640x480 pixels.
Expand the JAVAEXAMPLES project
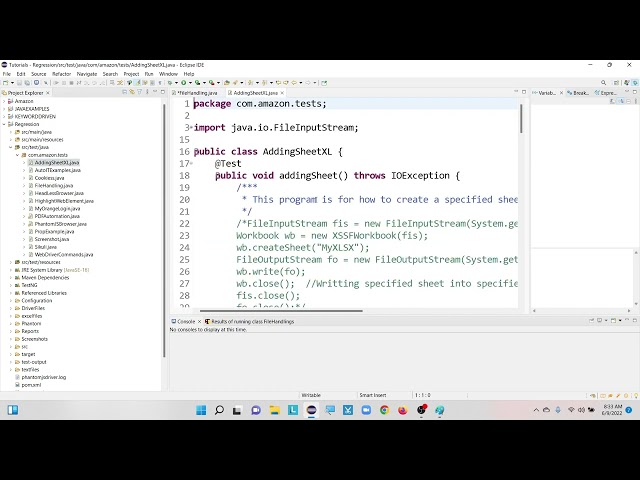coord(4,109)
